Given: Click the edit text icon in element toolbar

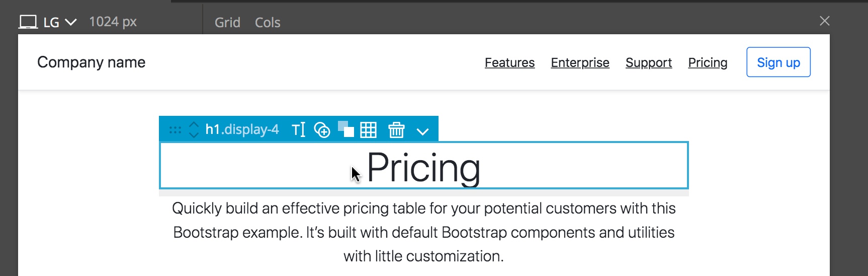Looking at the screenshot, I should 299,130.
